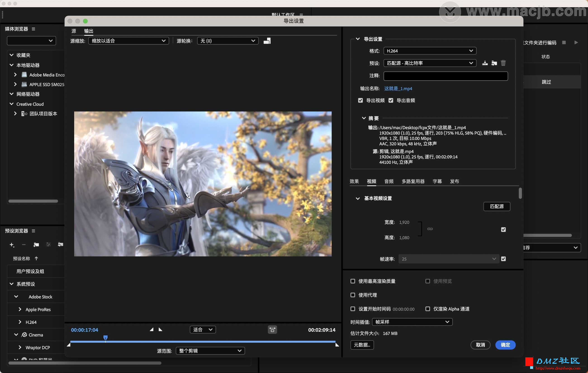The height and width of the screenshot is (373, 588).
Task: Open the Time Interpolation dropdown
Action: tap(412, 322)
